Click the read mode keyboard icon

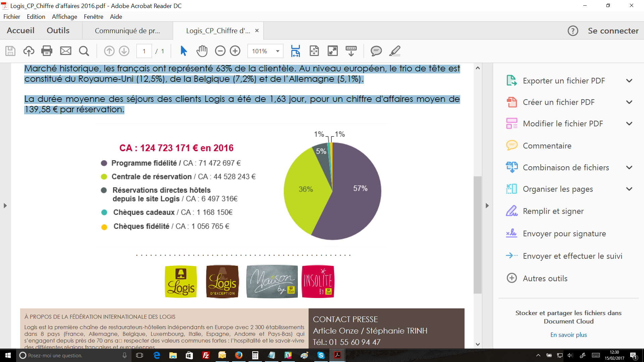tap(351, 51)
